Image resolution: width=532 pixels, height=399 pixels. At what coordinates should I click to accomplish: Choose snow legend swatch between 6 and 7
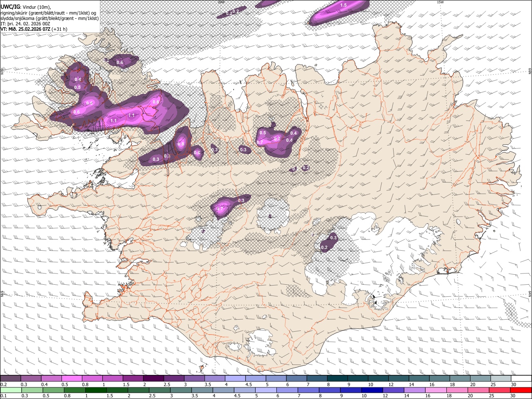click(x=296, y=379)
